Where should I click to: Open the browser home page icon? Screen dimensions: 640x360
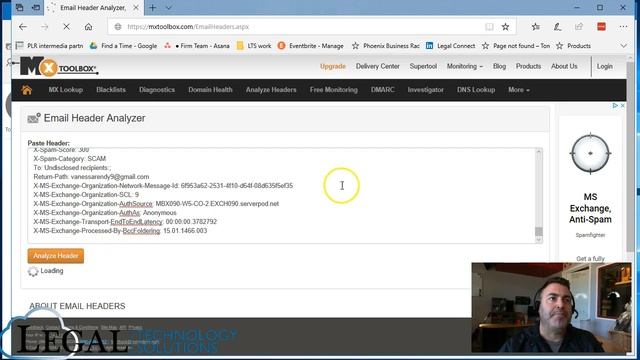[x=88, y=27]
